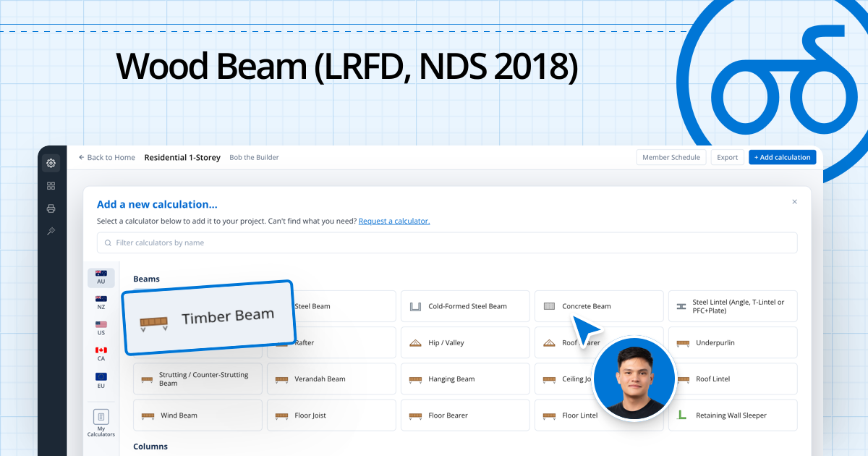Go Back to Home

106,157
